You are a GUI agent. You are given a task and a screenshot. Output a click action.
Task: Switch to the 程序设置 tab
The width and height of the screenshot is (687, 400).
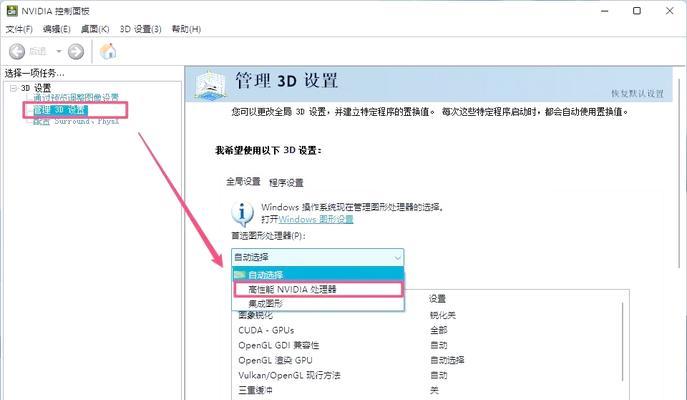pos(286,182)
